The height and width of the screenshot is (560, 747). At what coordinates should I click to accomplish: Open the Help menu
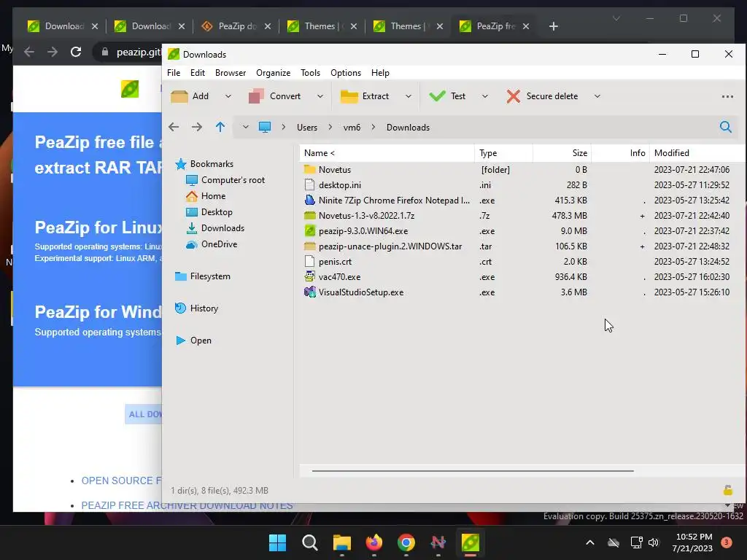pyautogui.click(x=380, y=73)
